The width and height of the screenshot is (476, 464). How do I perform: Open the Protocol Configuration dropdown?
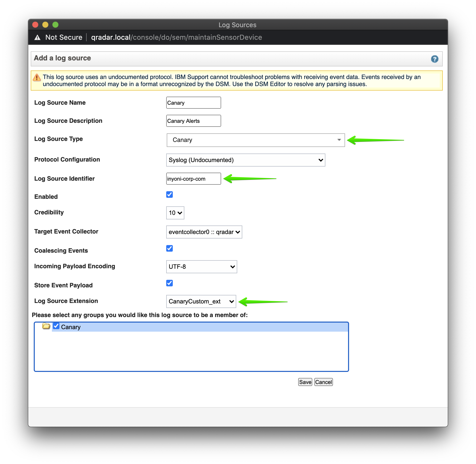246,160
